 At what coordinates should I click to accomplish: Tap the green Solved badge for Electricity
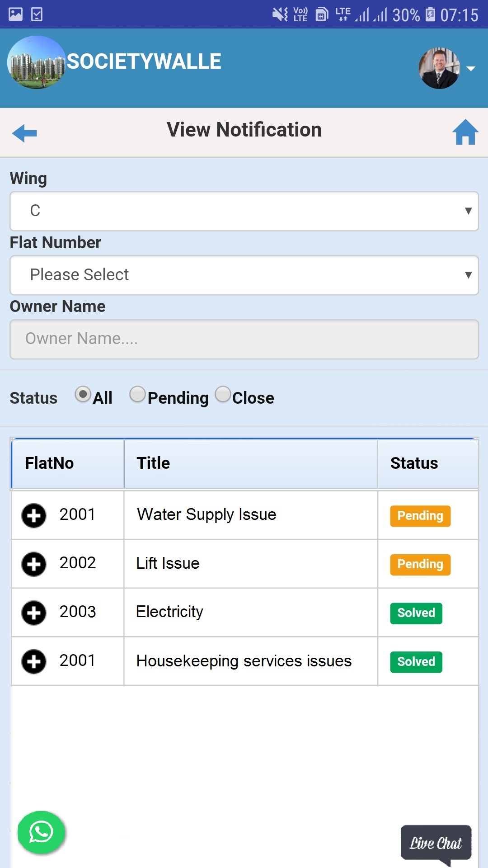tap(416, 613)
